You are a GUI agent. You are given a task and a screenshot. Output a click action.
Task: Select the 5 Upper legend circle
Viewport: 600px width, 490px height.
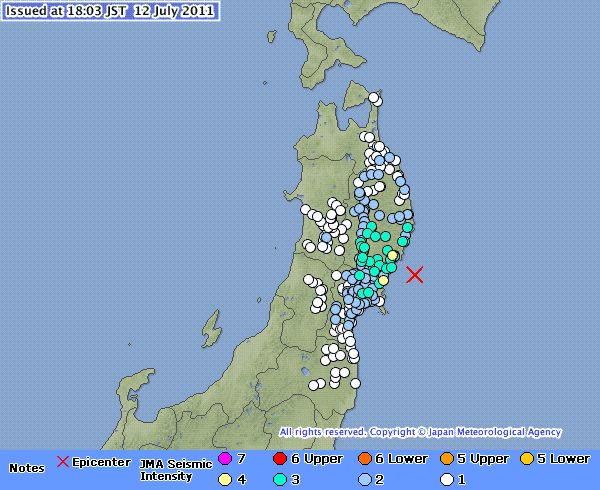[445, 459]
